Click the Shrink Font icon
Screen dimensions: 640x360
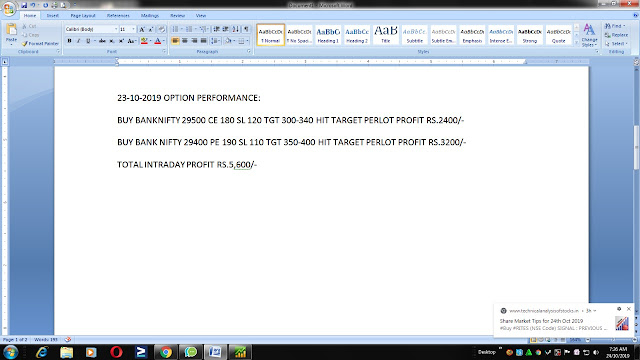[x=151, y=29]
